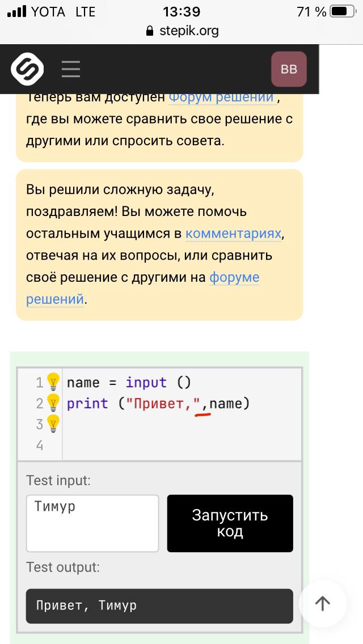Open the форуме решений link
The height and width of the screenshot is (644, 363).
click(143, 288)
